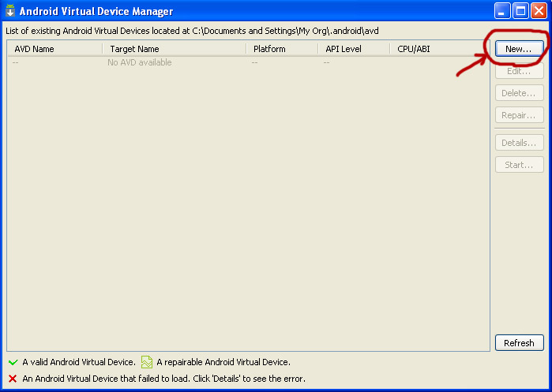
Task: Refresh the AVD list
Action: pos(519,343)
